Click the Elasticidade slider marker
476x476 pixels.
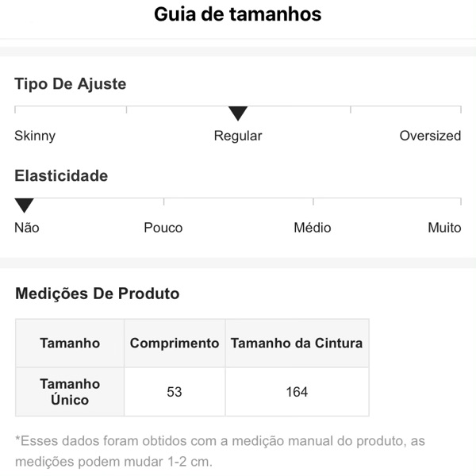[x=25, y=205]
